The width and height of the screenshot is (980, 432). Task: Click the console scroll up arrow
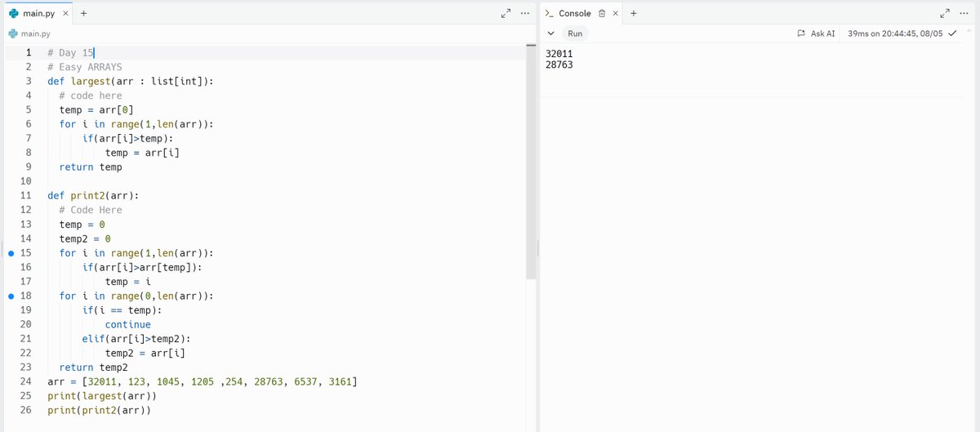[971, 30]
